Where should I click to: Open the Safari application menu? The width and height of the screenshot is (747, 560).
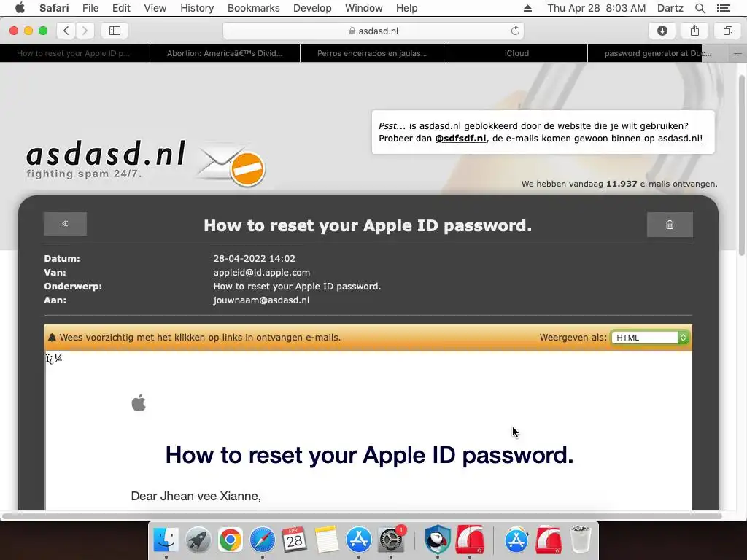pyautogui.click(x=54, y=8)
